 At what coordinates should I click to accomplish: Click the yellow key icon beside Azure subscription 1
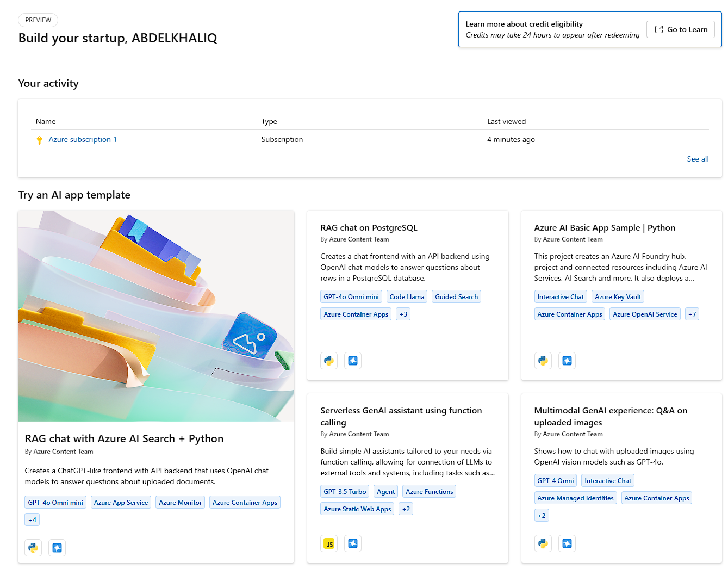point(39,140)
